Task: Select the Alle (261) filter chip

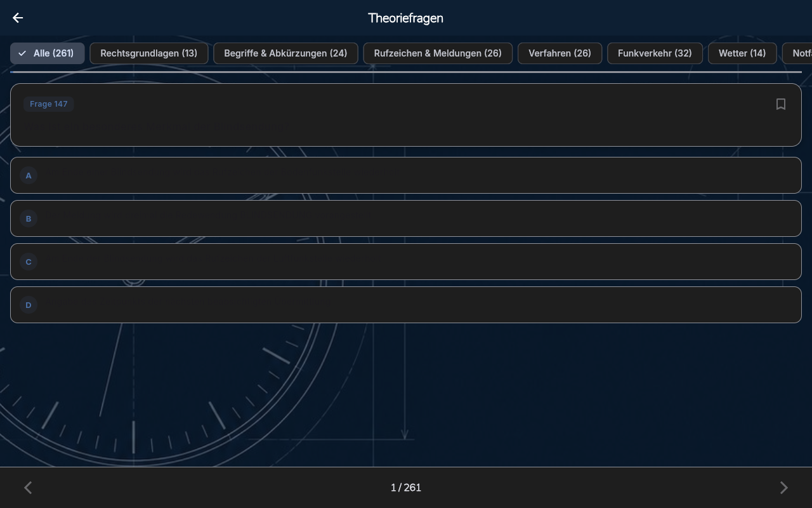Action: click(47, 53)
